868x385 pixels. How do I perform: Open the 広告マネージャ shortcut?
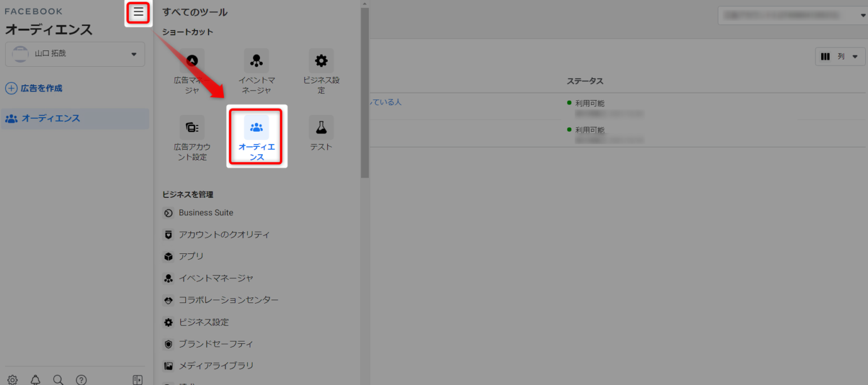pyautogui.click(x=192, y=72)
